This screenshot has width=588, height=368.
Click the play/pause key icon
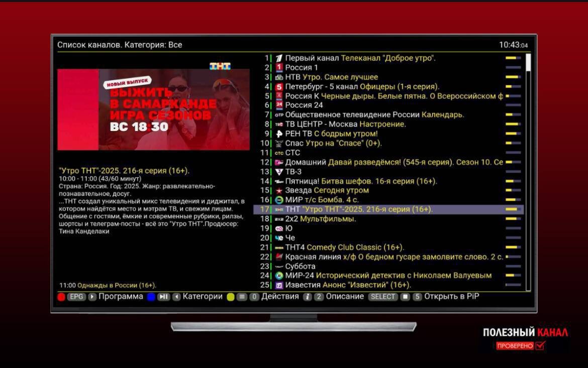[x=163, y=297]
